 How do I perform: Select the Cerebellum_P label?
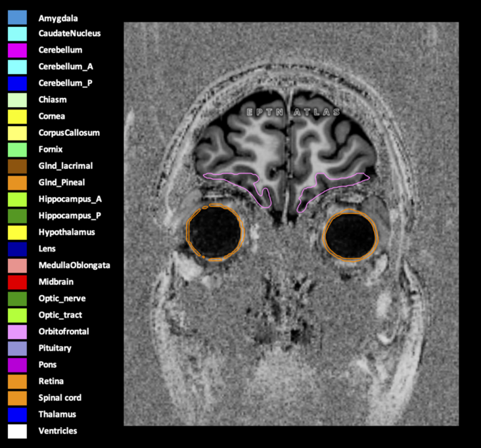[65, 83]
